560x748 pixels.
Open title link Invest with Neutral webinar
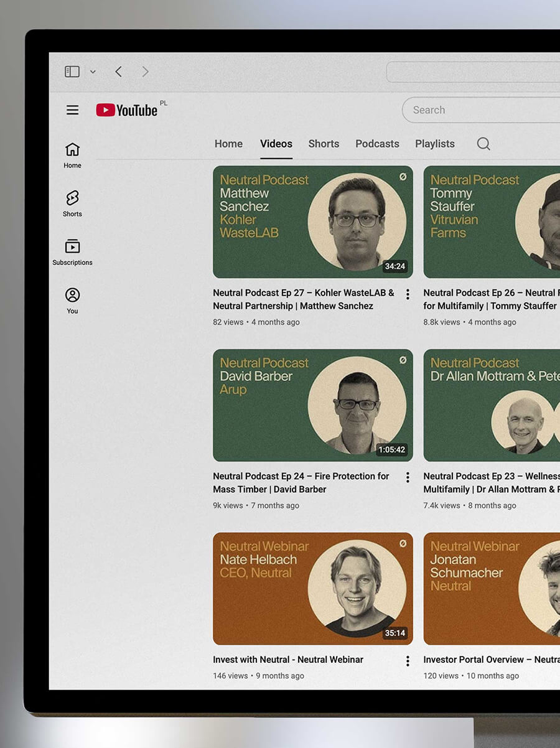point(288,660)
